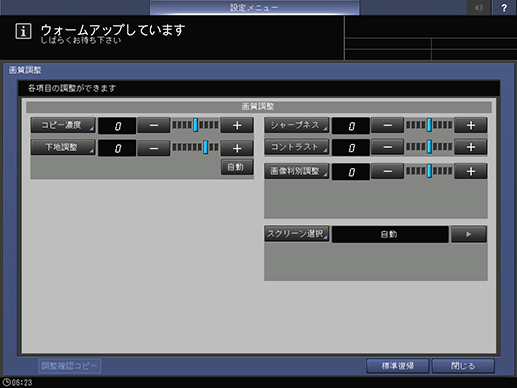
Task: Select the コピー濃度 button
Action: (x=63, y=125)
